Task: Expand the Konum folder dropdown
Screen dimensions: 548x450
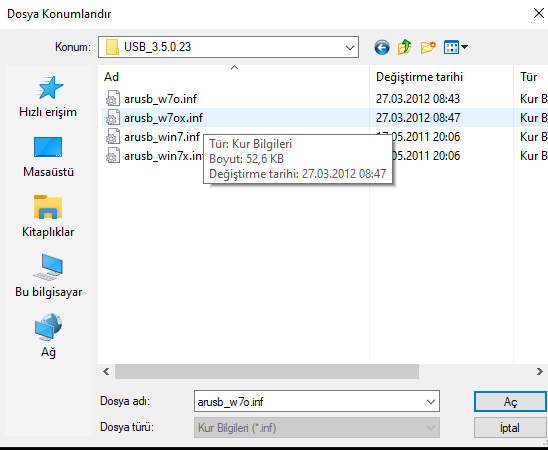Action: pyautogui.click(x=349, y=48)
